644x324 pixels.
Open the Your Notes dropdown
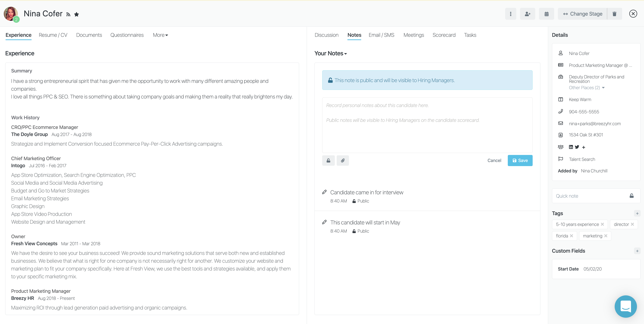click(x=330, y=54)
